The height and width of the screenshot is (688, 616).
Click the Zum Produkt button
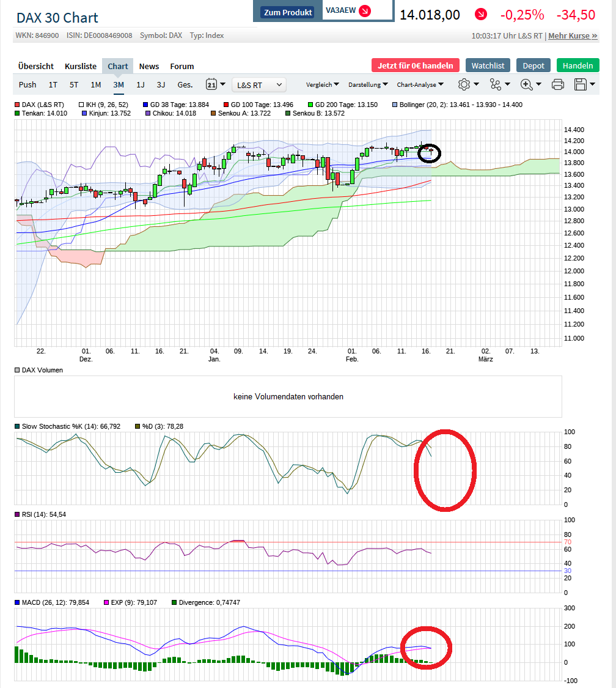coord(288,12)
